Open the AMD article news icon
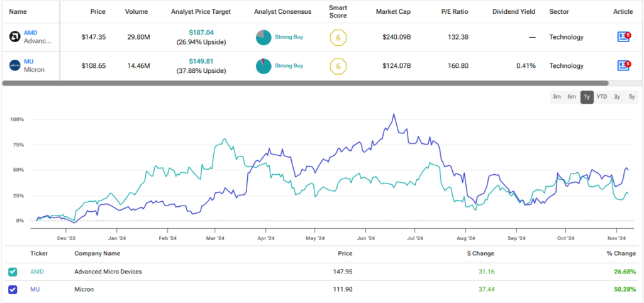Image resolution: width=644 pixels, height=303 pixels. (623, 37)
